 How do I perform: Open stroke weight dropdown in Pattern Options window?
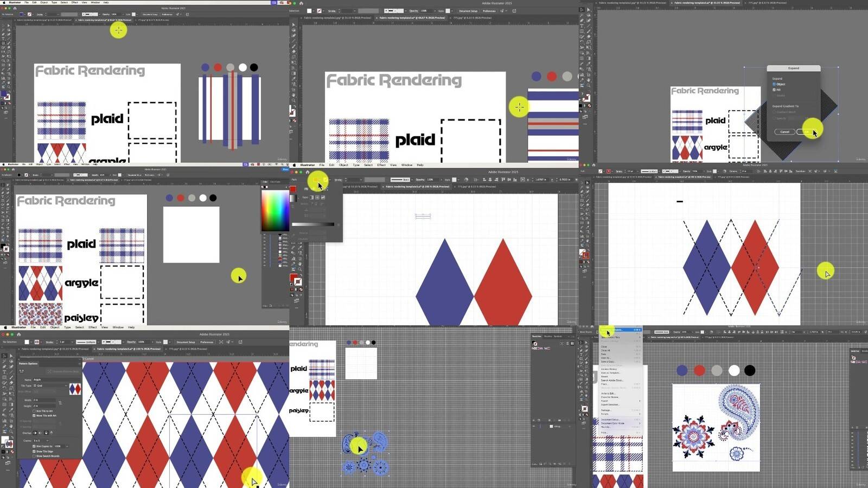pos(72,342)
